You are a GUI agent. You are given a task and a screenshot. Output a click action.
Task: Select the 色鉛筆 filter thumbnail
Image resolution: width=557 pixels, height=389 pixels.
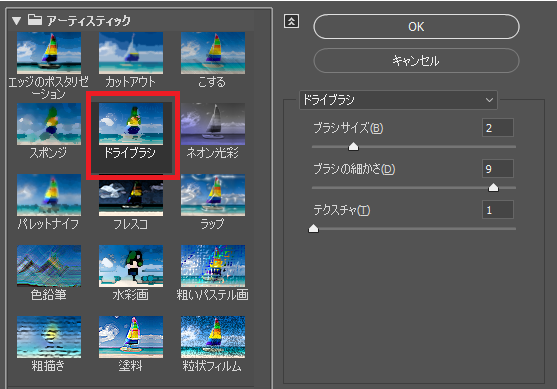pyautogui.click(x=49, y=266)
